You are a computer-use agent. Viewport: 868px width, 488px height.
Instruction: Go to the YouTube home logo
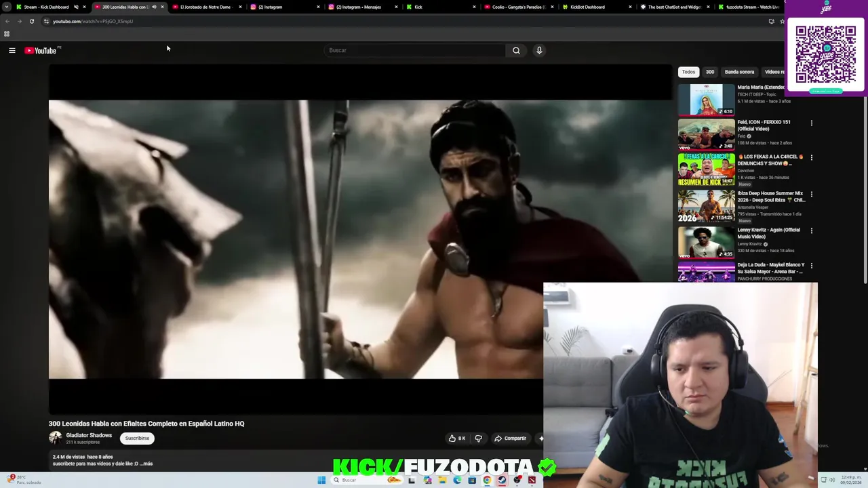pos(42,50)
